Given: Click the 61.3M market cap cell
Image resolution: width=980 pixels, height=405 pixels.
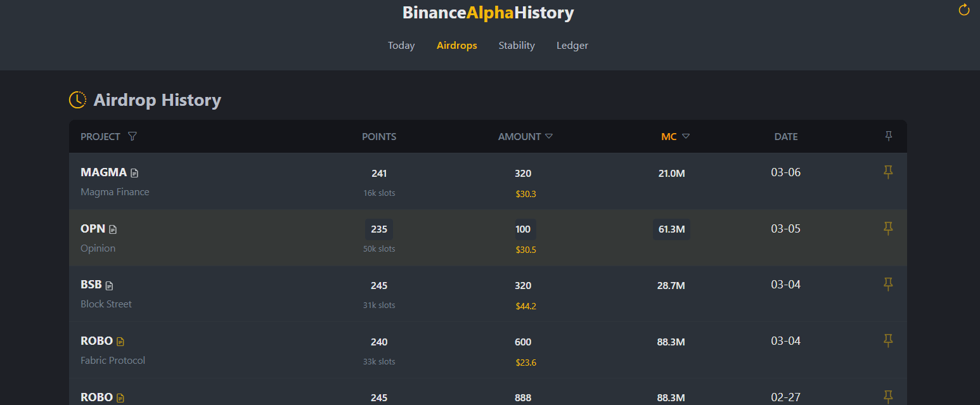Looking at the screenshot, I should coord(671,229).
